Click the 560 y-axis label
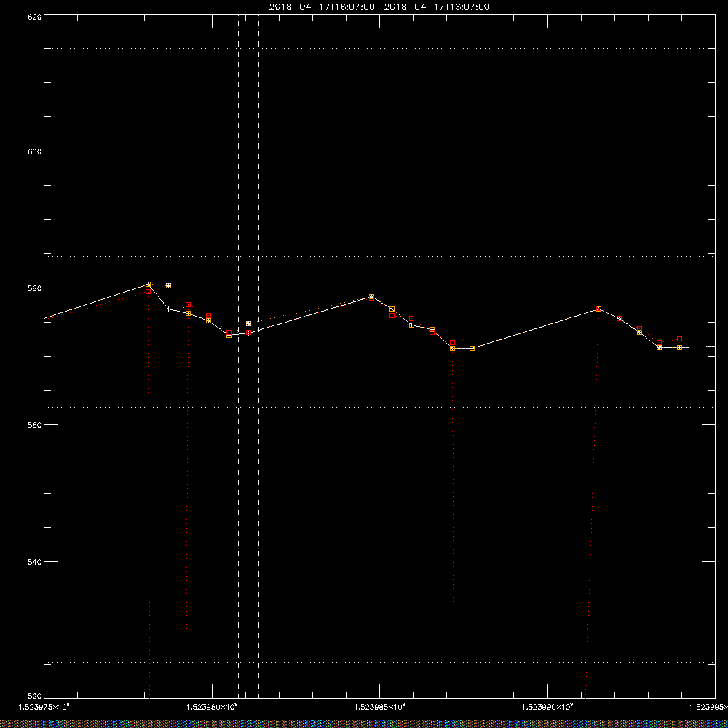 (35, 425)
